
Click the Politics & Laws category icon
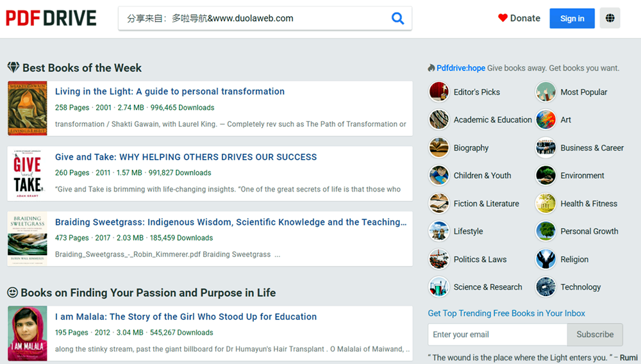[x=438, y=259]
